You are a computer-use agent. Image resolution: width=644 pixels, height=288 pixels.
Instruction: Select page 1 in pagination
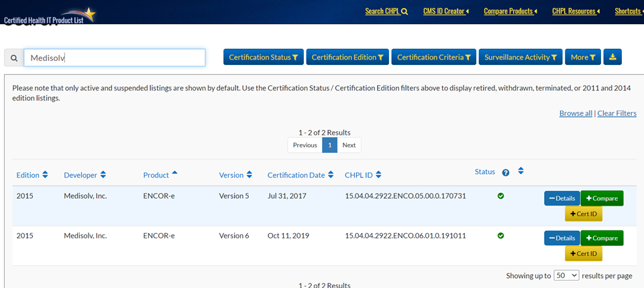tap(330, 145)
